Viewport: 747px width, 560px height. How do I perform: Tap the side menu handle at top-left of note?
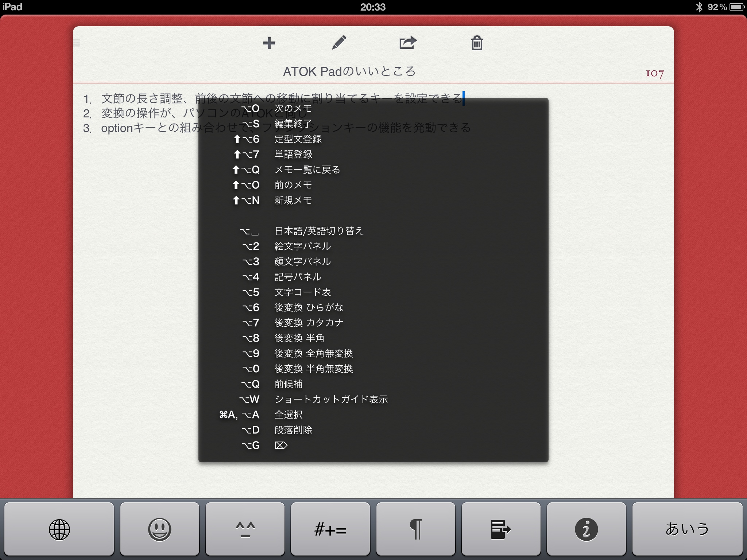point(77,43)
